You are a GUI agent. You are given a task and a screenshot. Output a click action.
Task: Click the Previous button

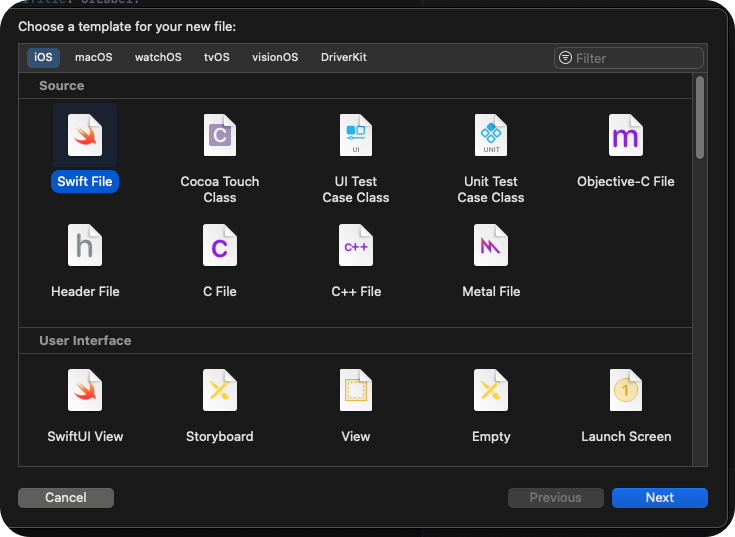tap(555, 498)
